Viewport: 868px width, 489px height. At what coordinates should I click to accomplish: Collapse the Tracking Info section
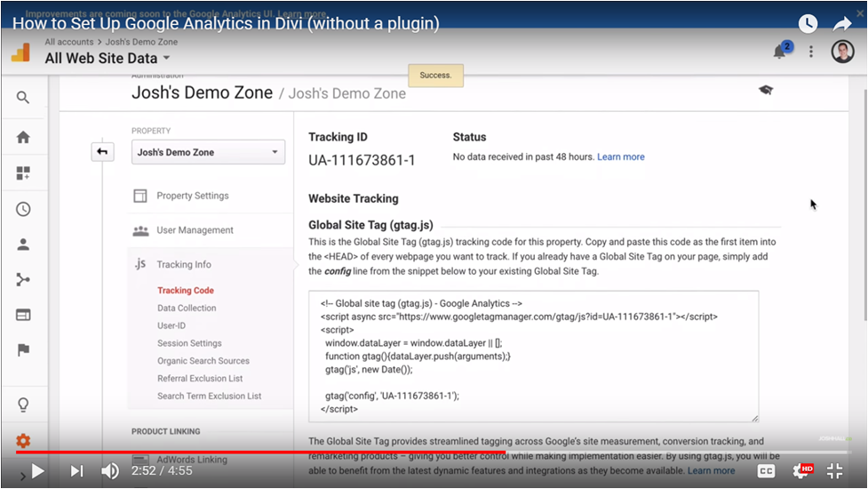(183, 264)
